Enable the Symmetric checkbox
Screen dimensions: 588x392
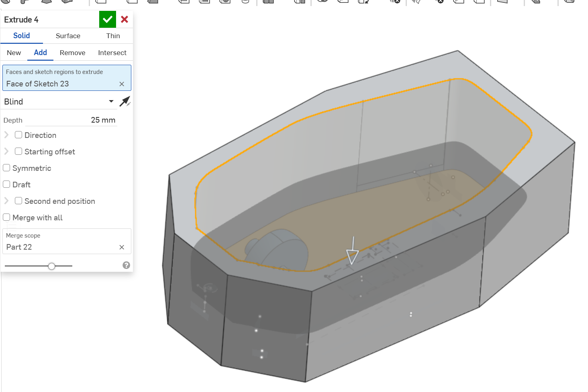coord(6,168)
